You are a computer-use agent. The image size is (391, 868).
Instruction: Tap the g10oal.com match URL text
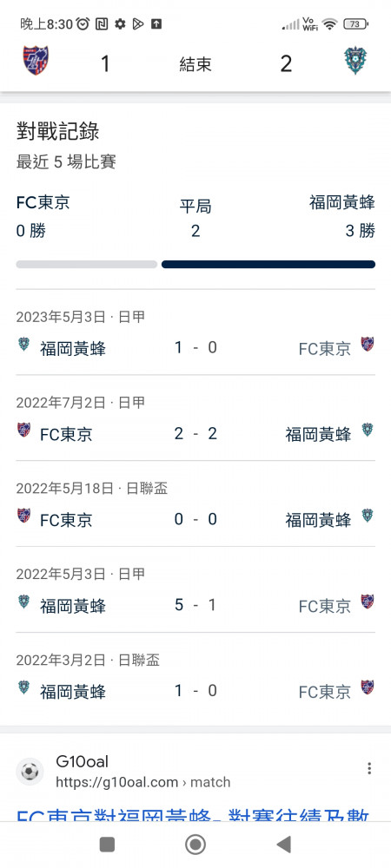[x=142, y=782]
